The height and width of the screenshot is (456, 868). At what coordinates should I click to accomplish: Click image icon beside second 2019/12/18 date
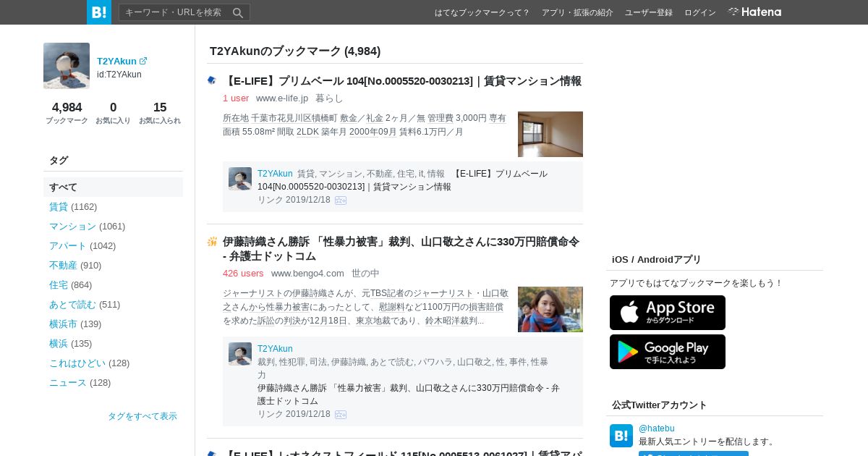pyautogui.click(x=341, y=415)
